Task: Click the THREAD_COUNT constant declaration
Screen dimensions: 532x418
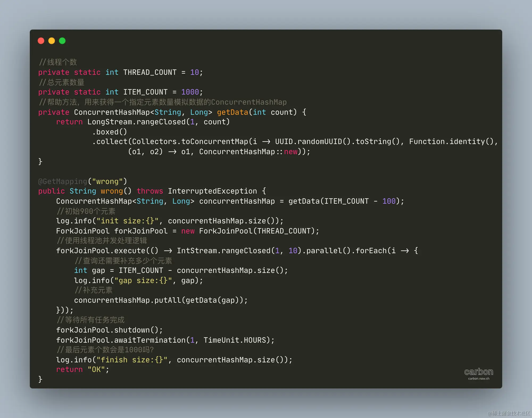Action: [x=150, y=72]
